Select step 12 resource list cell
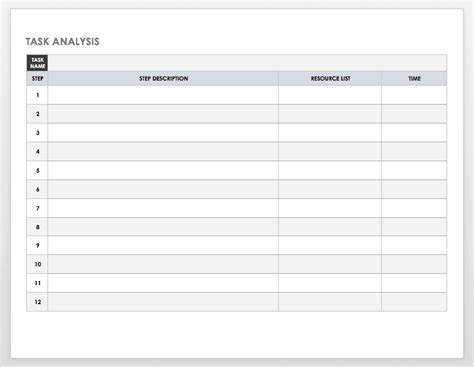 [x=330, y=302]
